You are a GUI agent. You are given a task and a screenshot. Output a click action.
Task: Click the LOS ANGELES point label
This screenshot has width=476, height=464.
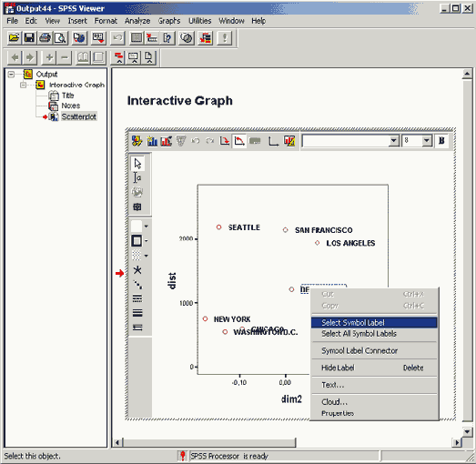[x=350, y=243]
